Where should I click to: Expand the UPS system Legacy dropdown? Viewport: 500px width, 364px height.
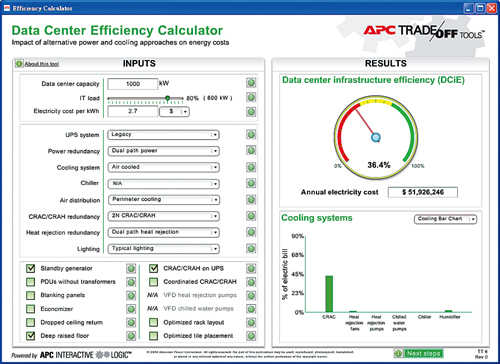coord(163,135)
